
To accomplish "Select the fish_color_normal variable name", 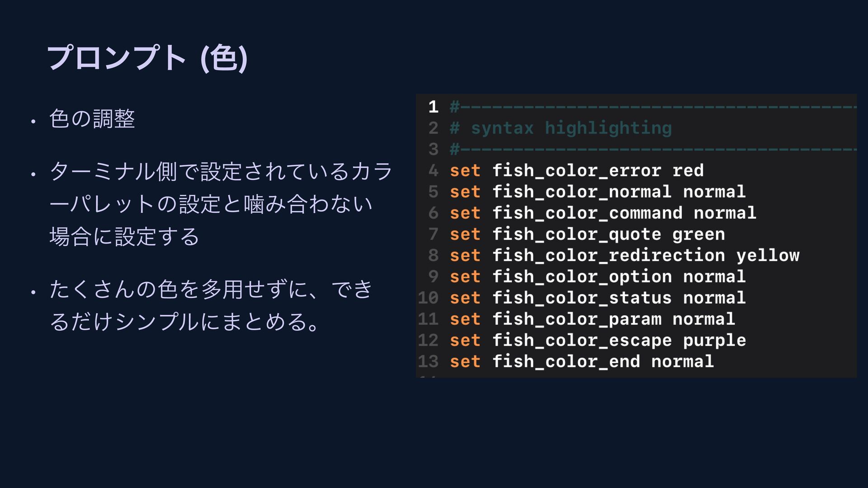I will pos(581,192).
